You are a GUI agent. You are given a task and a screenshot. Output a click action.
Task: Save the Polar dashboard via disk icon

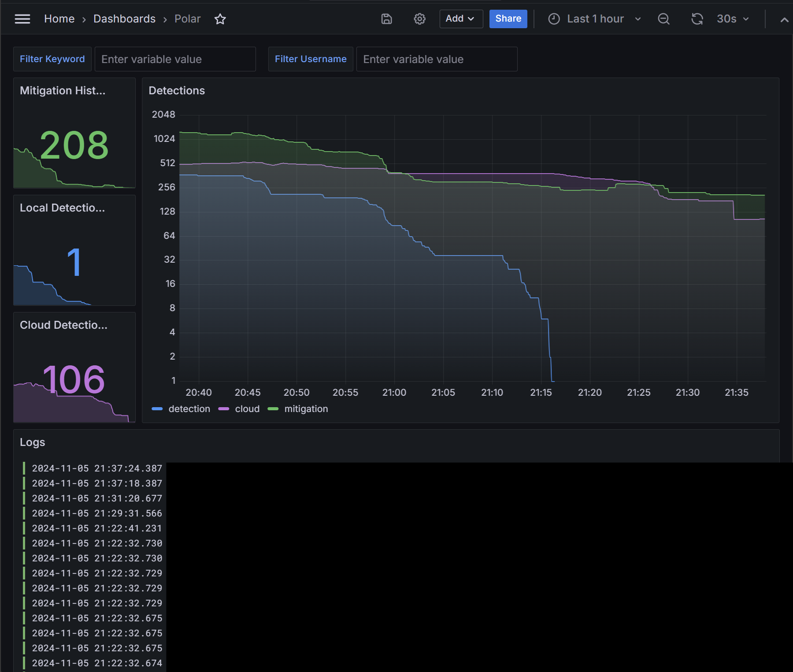386,19
